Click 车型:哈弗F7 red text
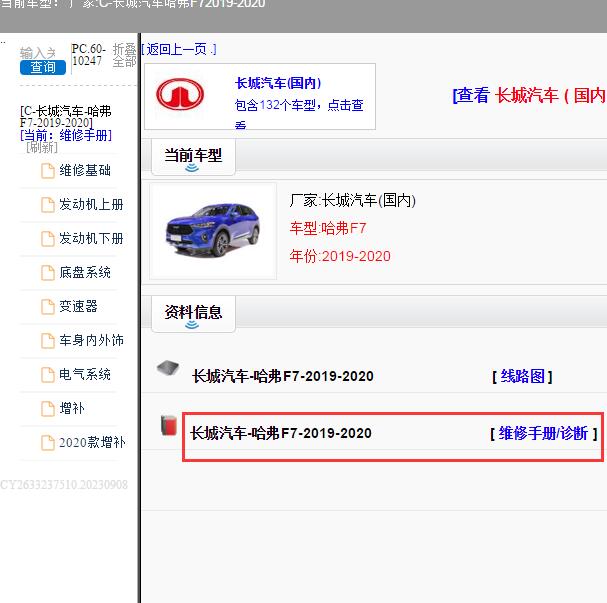Image resolution: width=607 pixels, height=603 pixels. [328, 228]
